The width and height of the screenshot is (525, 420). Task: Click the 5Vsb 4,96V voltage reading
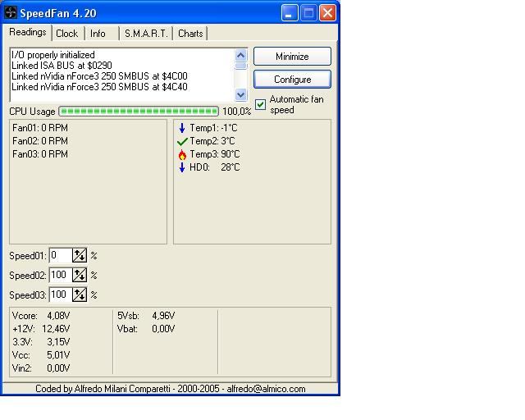click(146, 316)
